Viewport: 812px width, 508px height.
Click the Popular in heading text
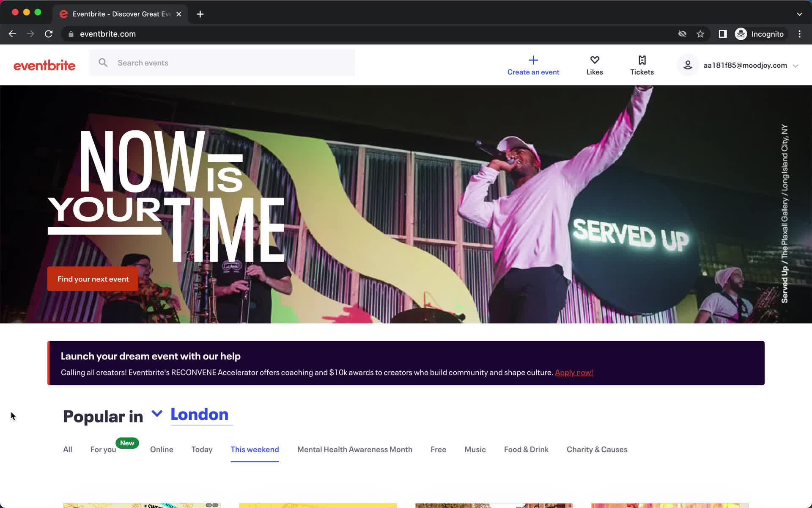click(x=103, y=417)
